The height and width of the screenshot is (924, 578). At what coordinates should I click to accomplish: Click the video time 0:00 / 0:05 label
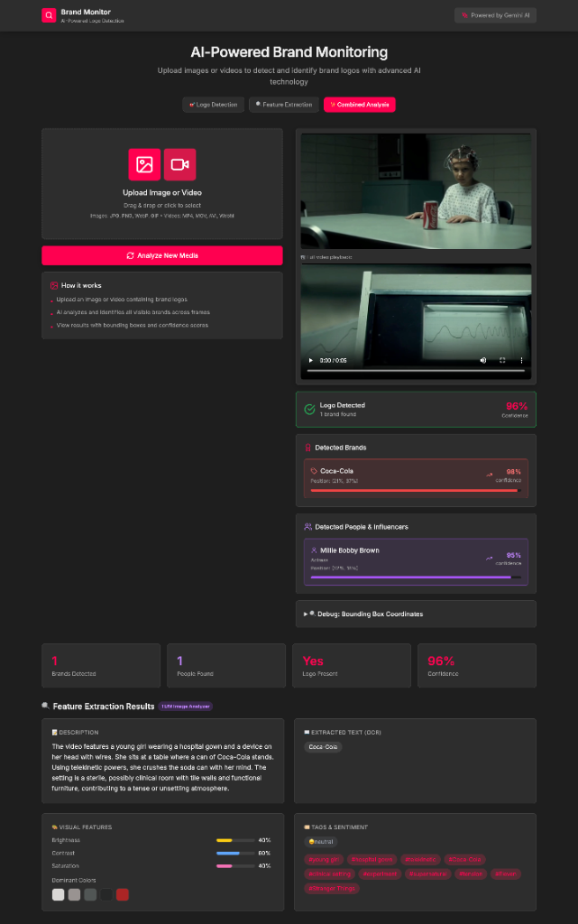click(333, 360)
